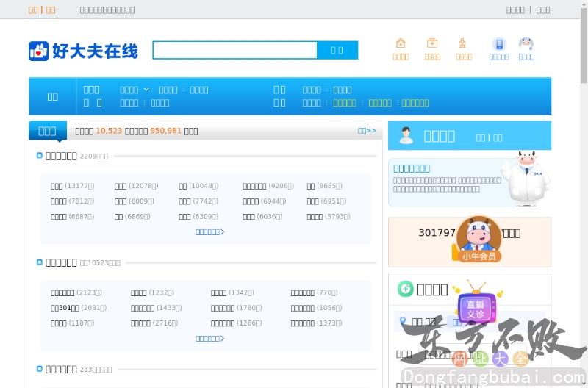
Task: Select the blue tab above the 10,523 count
Action: coord(47,131)
